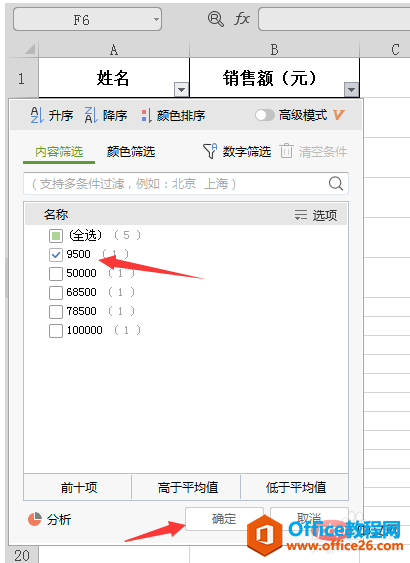
Task: Select column B header
Action: tap(274, 50)
